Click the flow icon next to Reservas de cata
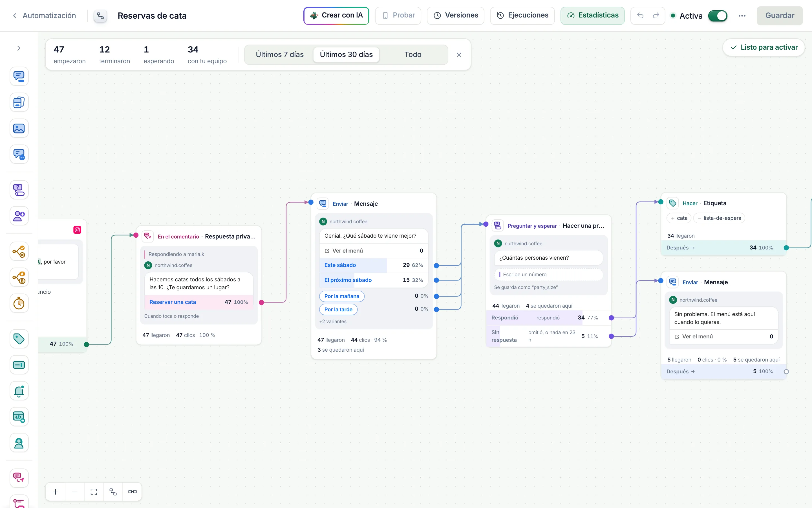Viewport: 812px width, 508px height. pyautogui.click(x=100, y=16)
